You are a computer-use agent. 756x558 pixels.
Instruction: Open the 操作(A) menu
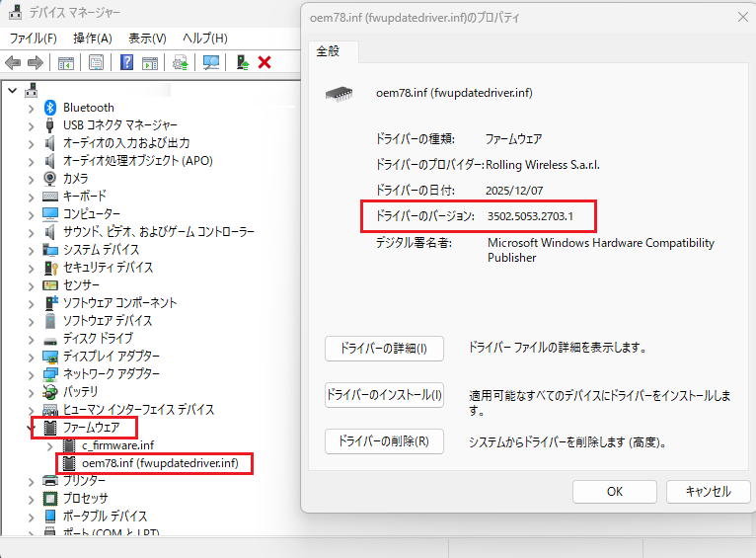point(93,38)
